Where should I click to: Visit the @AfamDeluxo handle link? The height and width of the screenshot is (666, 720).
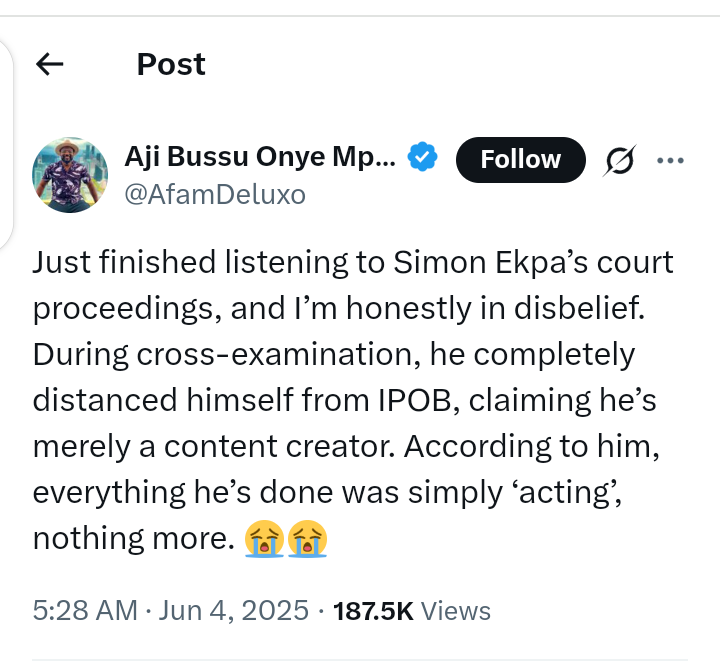coord(213,194)
